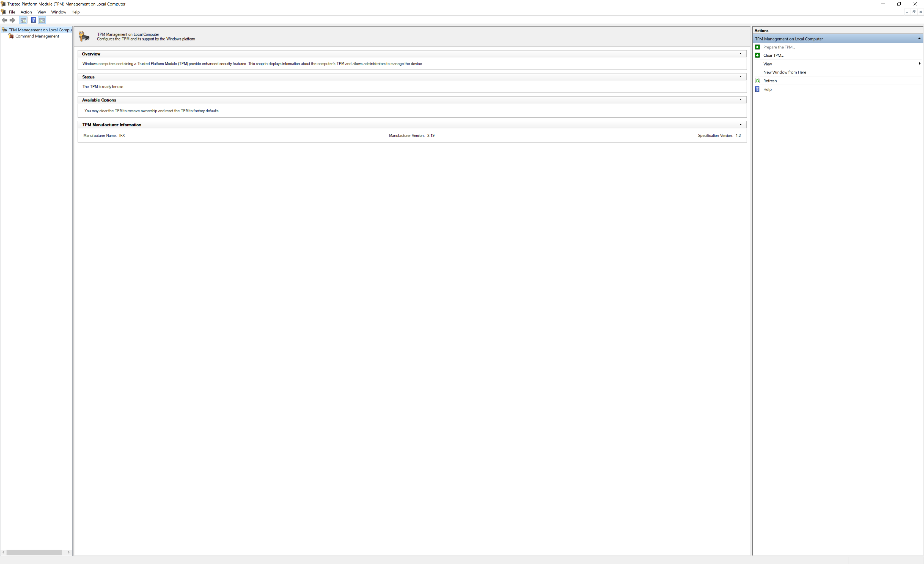Click the console tree horizontal scrollbar

coord(34,552)
